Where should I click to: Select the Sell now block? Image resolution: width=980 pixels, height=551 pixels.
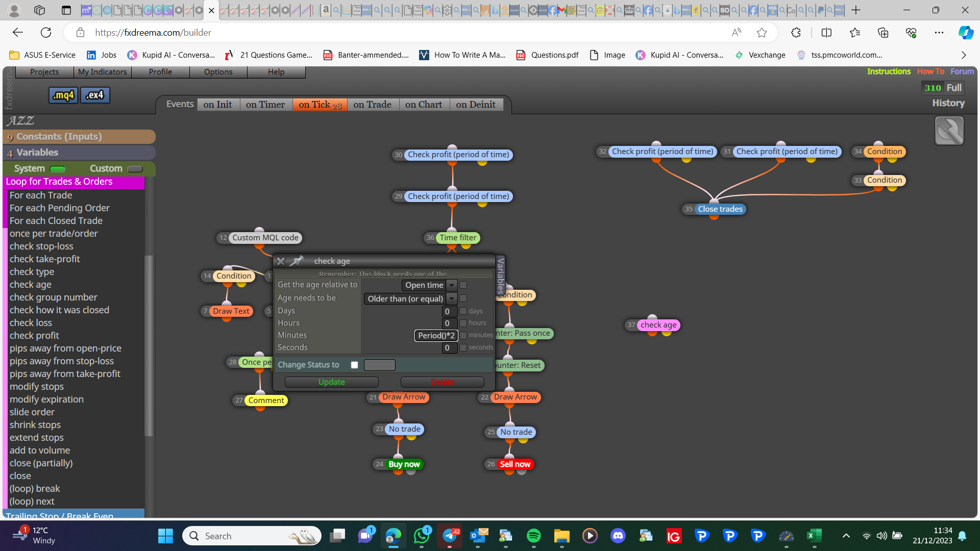click(515, 464)
